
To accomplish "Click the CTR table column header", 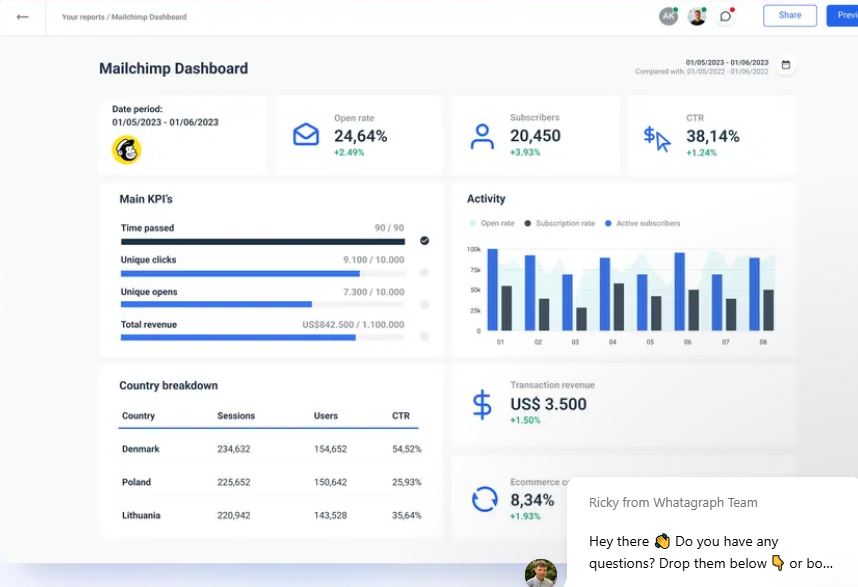I will pos(401,416).
